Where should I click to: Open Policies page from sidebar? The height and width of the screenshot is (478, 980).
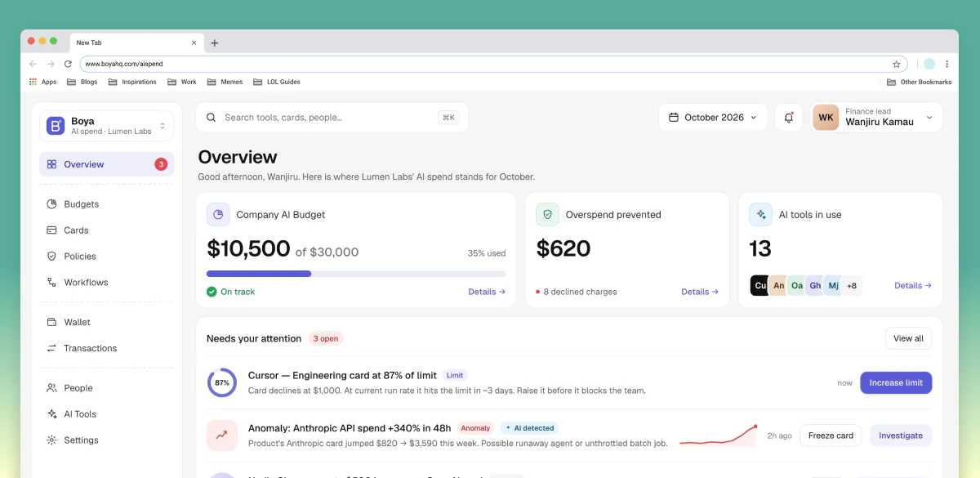click(x=106, y=257)
